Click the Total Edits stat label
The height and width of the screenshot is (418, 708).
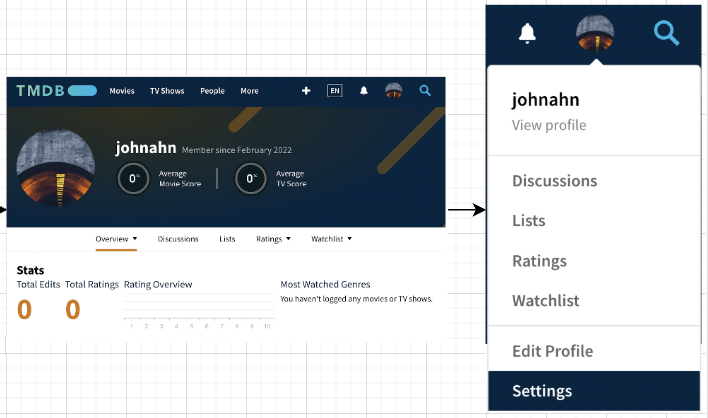(x=38, y=284)
